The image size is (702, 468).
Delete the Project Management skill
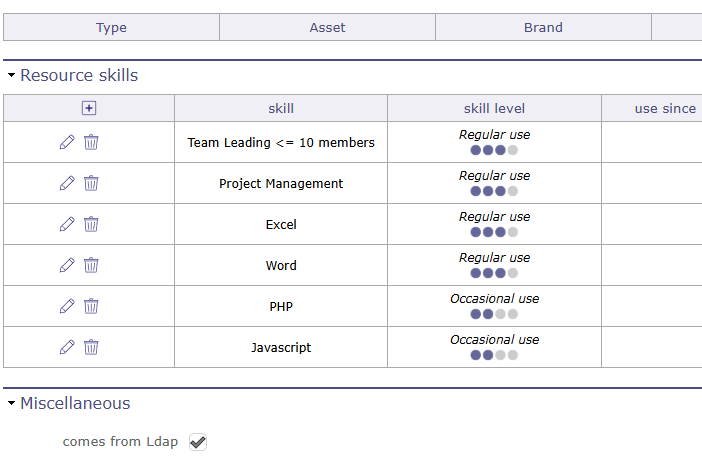(91, 183)
